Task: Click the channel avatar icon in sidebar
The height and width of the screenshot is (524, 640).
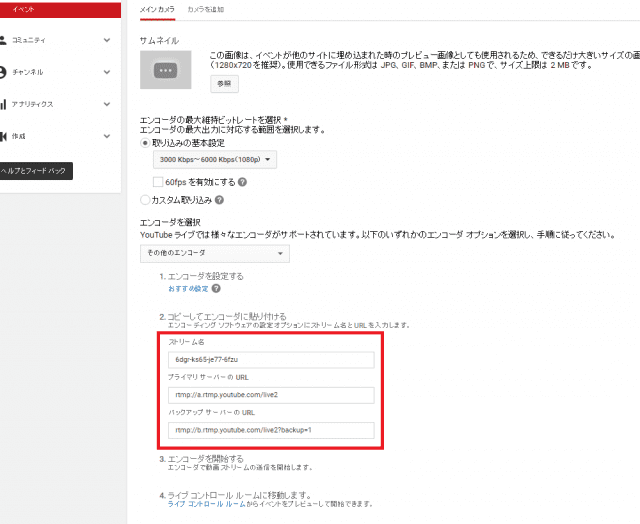Action: pos(3,72)
